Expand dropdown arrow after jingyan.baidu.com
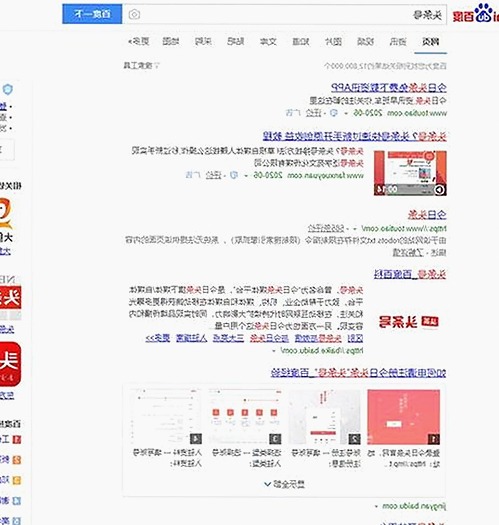The height and width of the screenshot is (525, 499). (x=376, y=507)
